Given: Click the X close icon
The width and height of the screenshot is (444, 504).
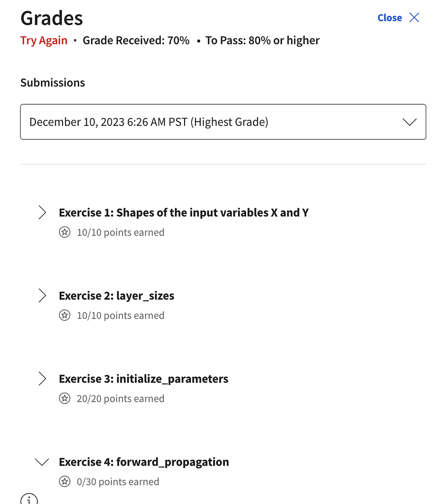Looking at the screenshot, I should tap(414, 18).
